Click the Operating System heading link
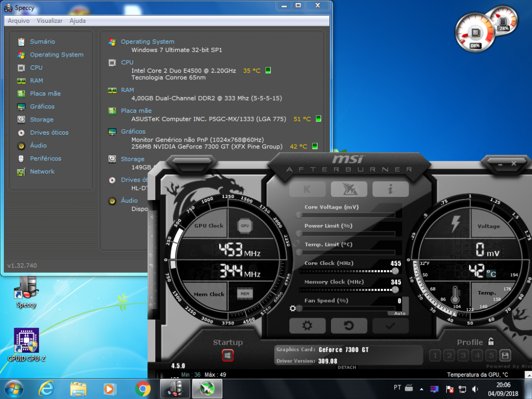The width and height of the screenshot is (532, 399). (x=147, y=41)
